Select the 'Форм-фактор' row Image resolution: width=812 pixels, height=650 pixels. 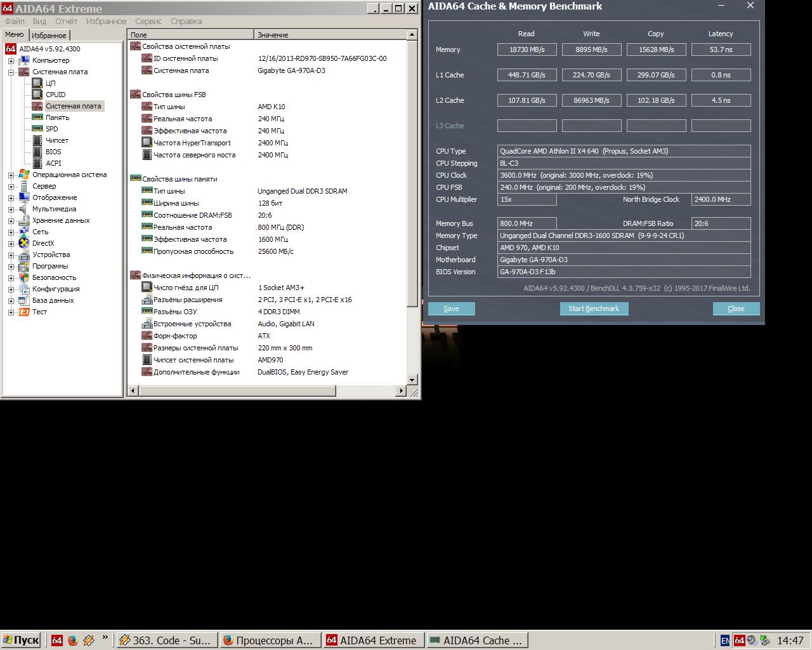coord(267,336)
